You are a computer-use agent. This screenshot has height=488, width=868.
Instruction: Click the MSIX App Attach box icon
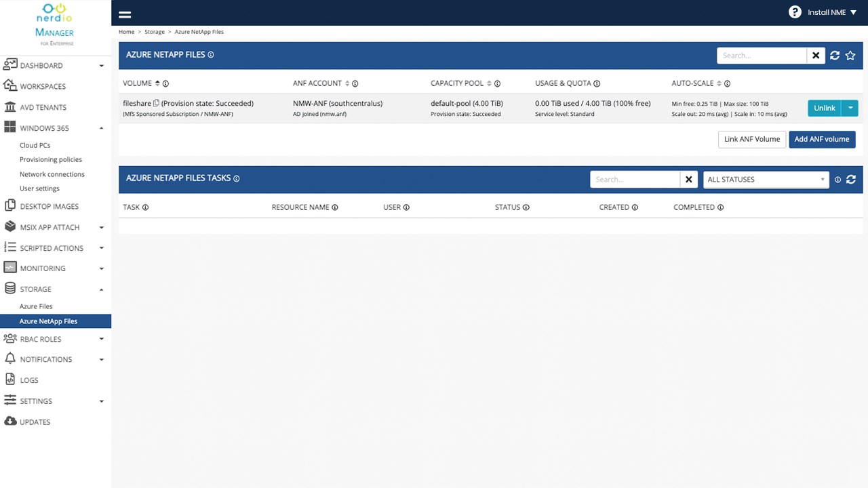[x=10, y=227]
